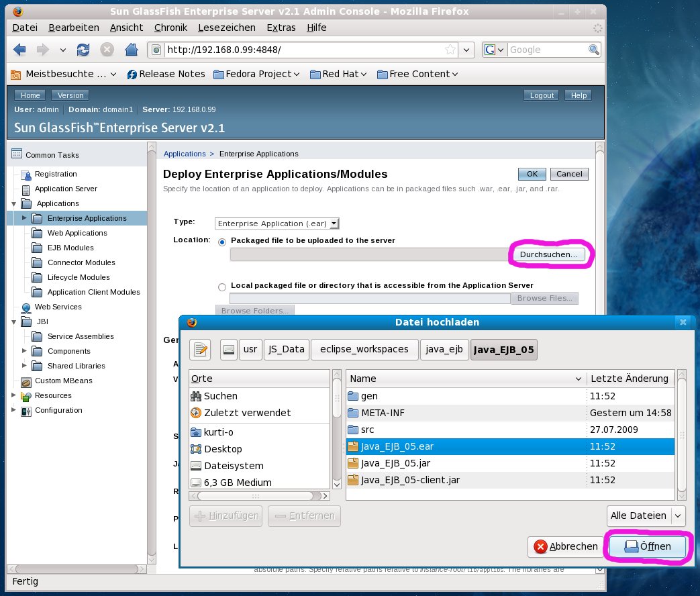
Task: Click the Durchsuchen button
Action: tap(548, 254)
